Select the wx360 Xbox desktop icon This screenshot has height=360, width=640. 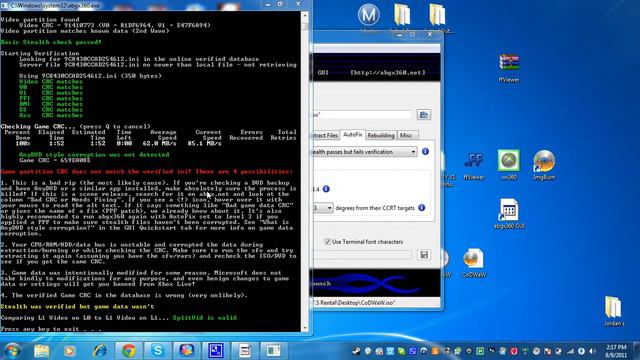point(509,165)
